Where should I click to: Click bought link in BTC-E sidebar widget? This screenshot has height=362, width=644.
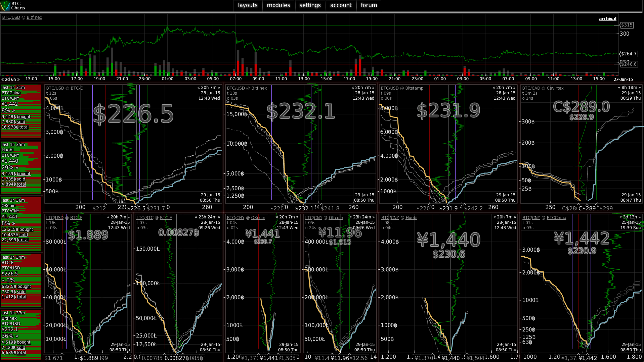coord(24,287)
